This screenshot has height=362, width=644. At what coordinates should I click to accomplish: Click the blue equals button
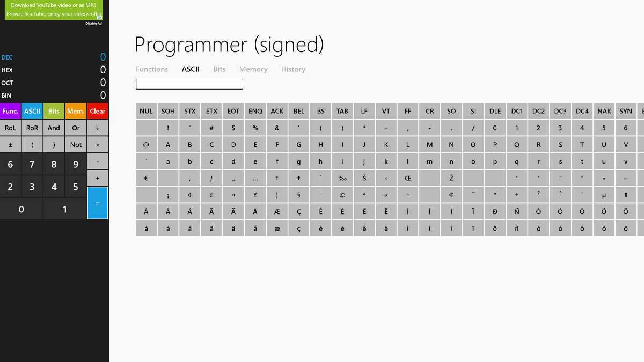97,203
